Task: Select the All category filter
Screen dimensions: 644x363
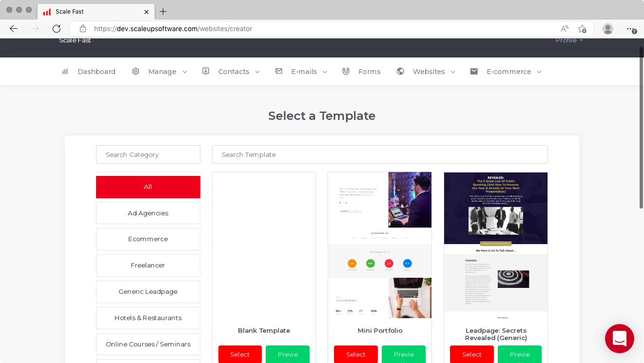Action: tap(148, 187)
